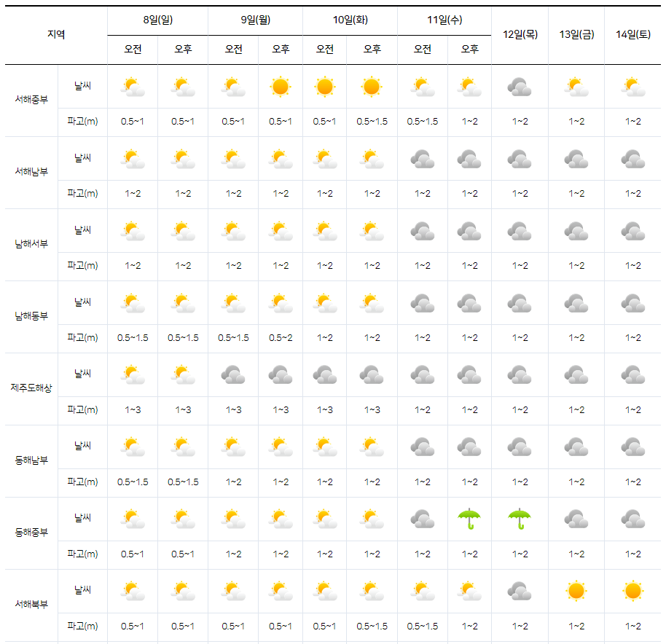This screenshot has width=666, height=644.
Task: Click 동해중부 날씨 row label
Action: [82, 518]
